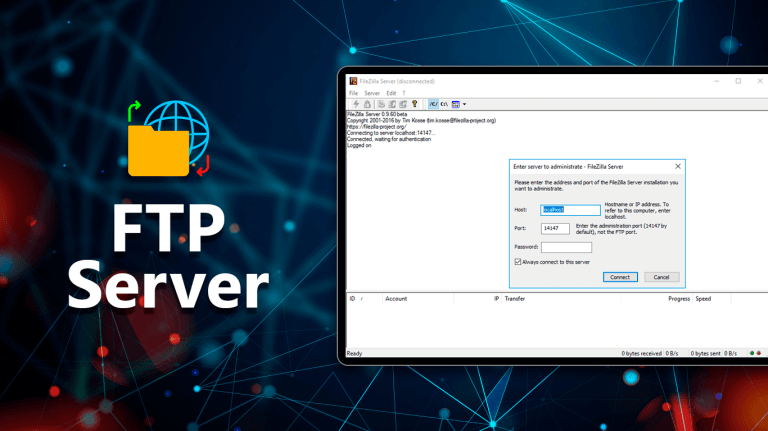Click the Host input field

(571, 210)
